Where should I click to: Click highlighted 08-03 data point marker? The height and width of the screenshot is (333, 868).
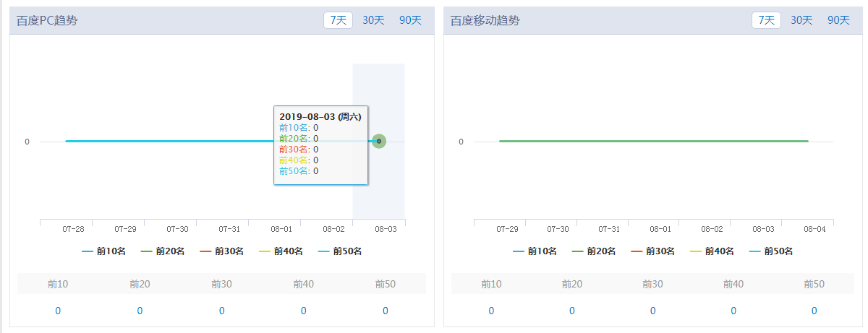coord(379,142)
